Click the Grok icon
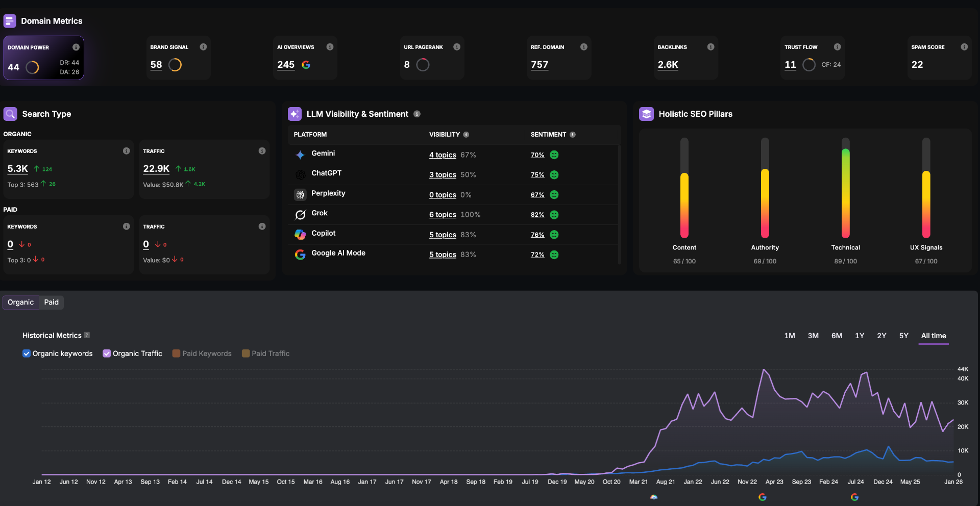Viewport: 980px width, 506px height. coord(300,215)
